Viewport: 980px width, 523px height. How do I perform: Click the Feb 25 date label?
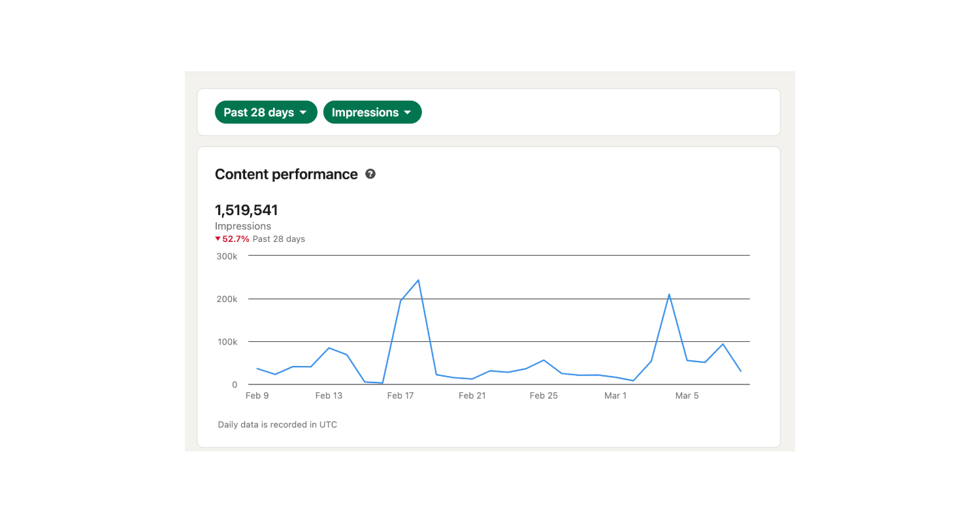coord(544,396)
